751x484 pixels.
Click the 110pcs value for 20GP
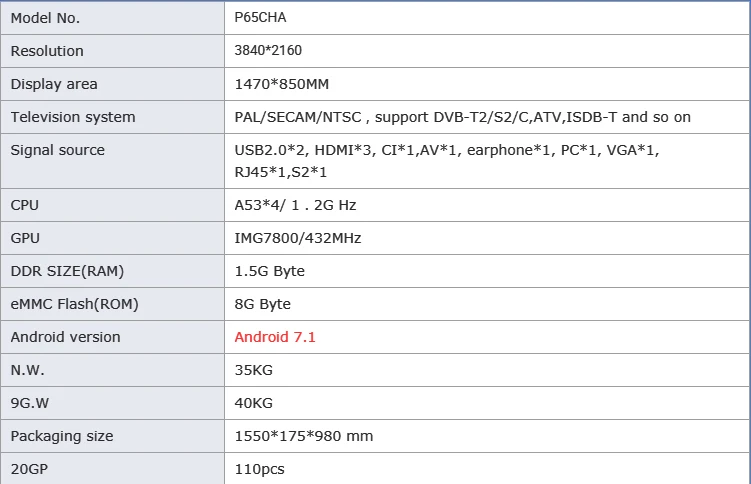pyautogui.click(x=259, y=469)
